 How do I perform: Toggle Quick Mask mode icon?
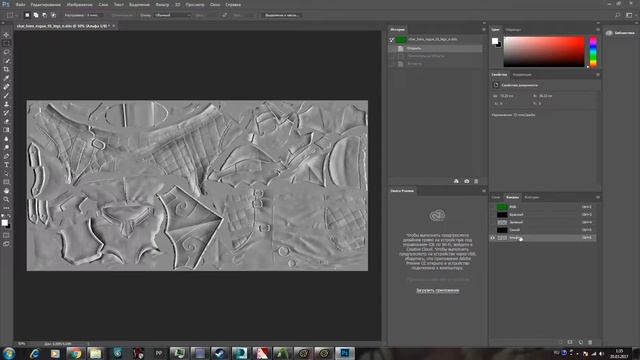(x=6, y=235)
